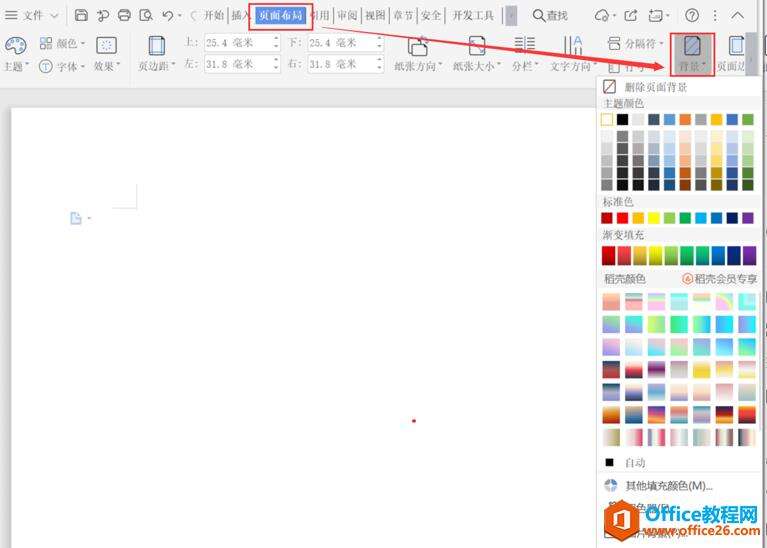The width and height of the screenshot is (767, 548).
Task: Open the 背景 (Background) tool
Action: (x=691, y=52)
